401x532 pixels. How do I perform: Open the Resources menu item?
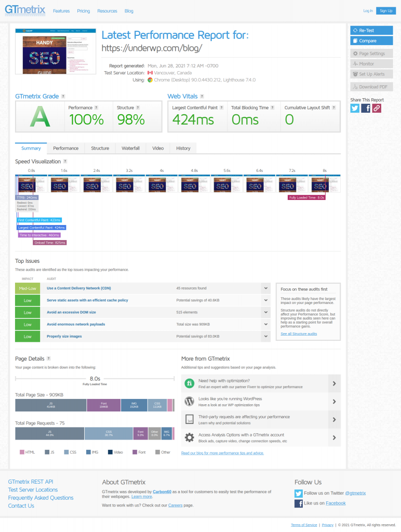(x=107, y=11)
